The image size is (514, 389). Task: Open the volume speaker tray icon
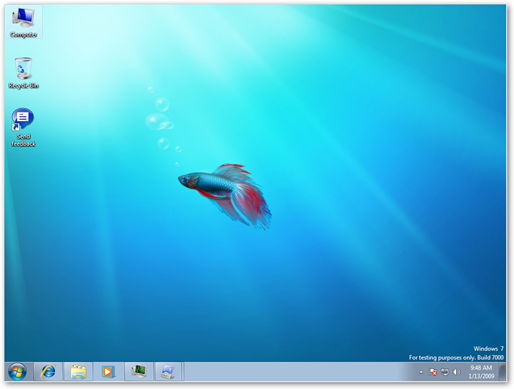[456, 372]
